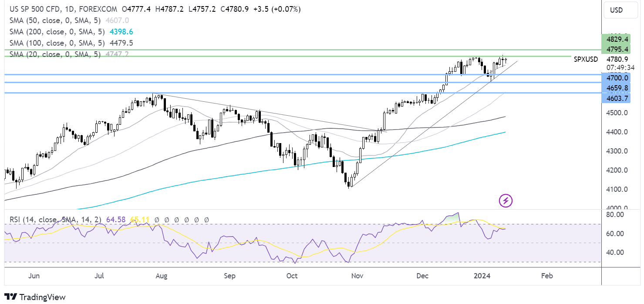644x304 pixels.
Task: Click the Jun label on time axis
Action: click(x=33, y=276)
